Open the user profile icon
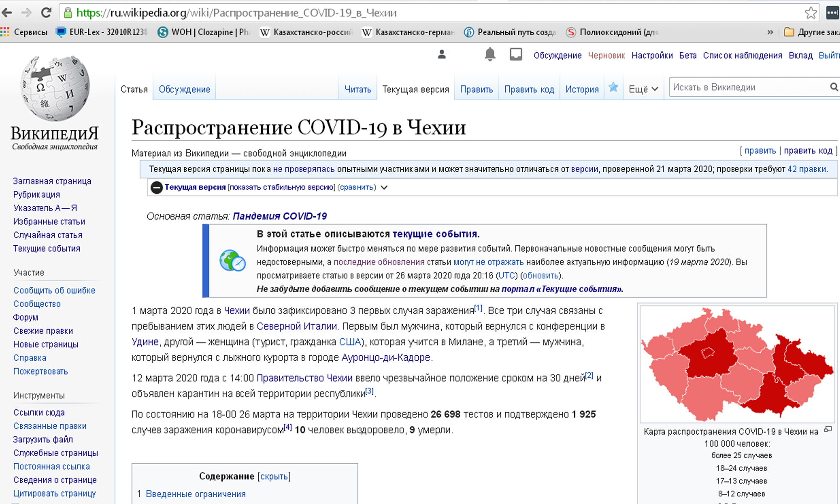840x504 pixels. (442, 55)
